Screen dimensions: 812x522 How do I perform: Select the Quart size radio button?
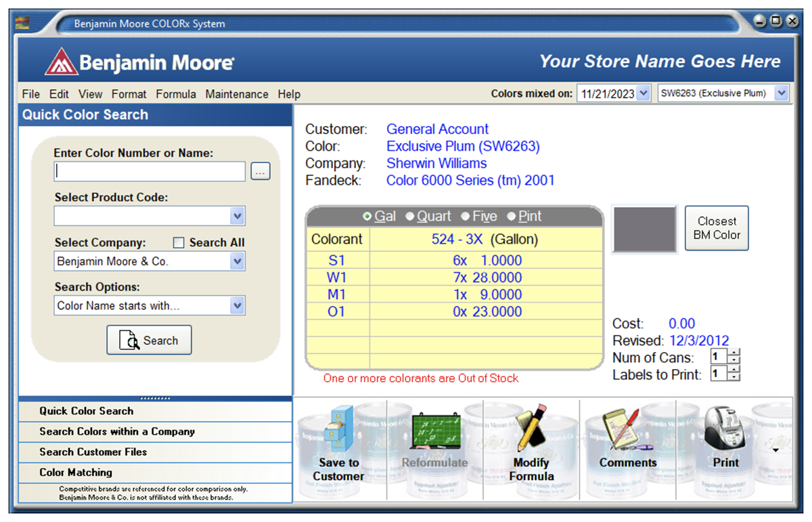click(409, 217)
